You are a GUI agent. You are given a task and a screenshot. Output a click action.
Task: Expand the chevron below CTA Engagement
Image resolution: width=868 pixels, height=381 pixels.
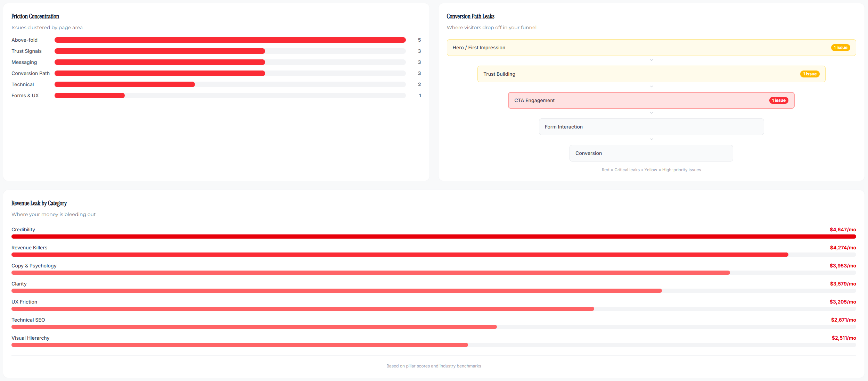coord(651,113)
